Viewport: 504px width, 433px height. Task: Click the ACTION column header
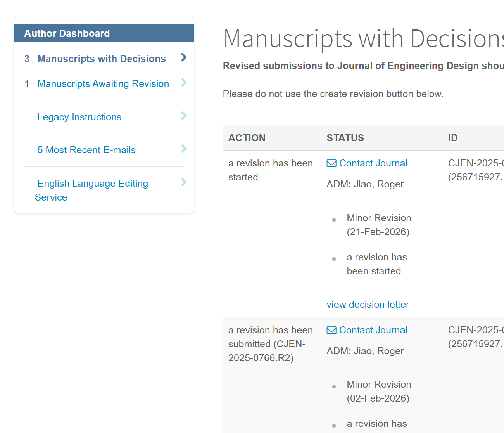[x=247, y=138]
